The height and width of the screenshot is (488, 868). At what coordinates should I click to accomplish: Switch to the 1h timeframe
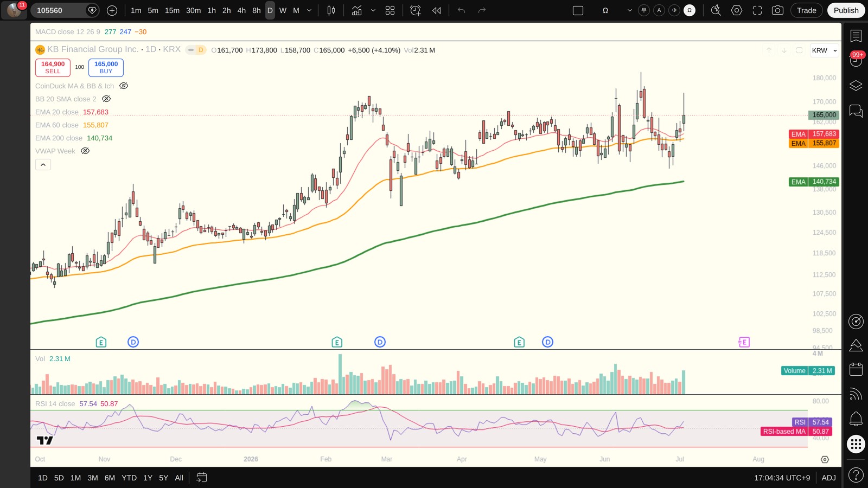pos(212,10)
